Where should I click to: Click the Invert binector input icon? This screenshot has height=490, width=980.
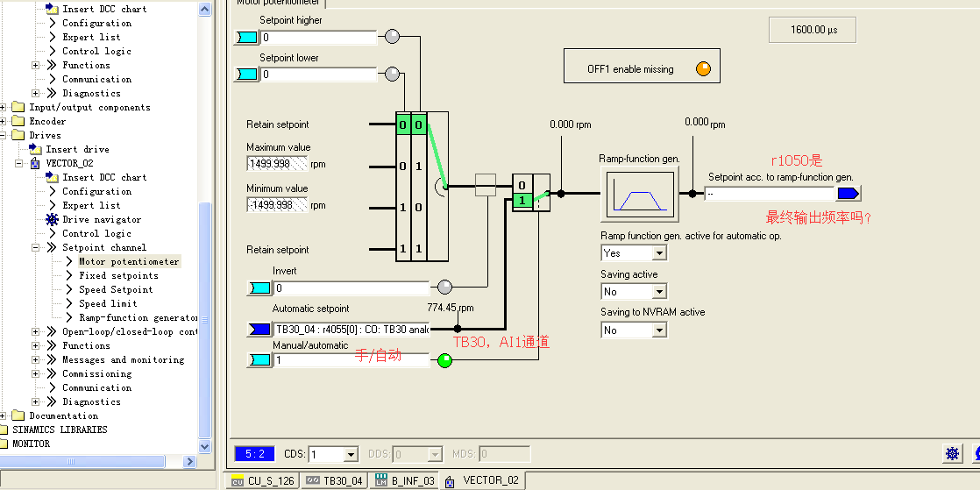point(260,288)
